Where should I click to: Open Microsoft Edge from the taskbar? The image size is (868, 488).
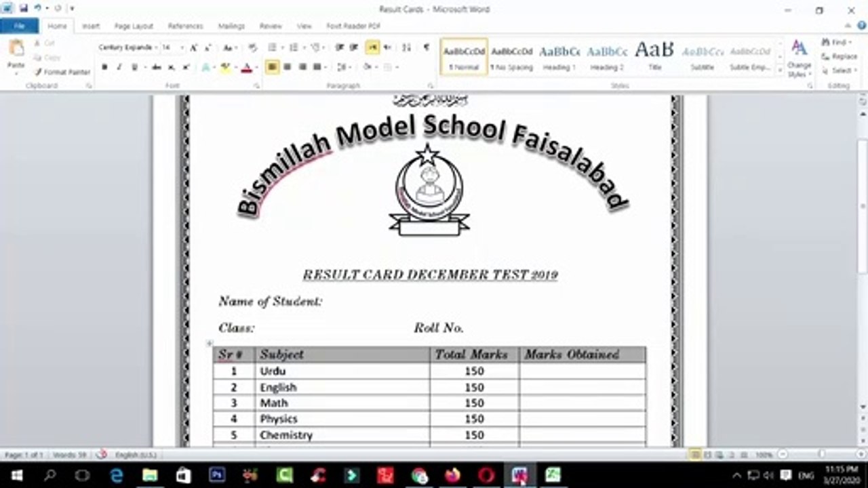(x=117, y=475)
